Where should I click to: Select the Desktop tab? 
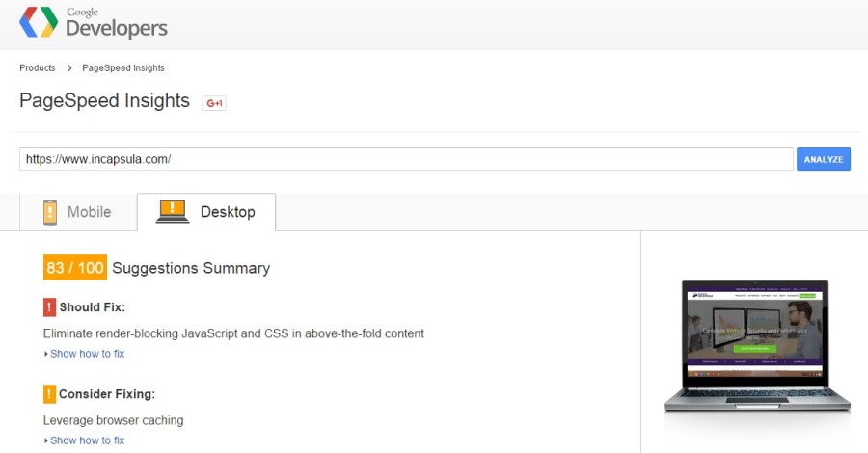coord(206,212)
